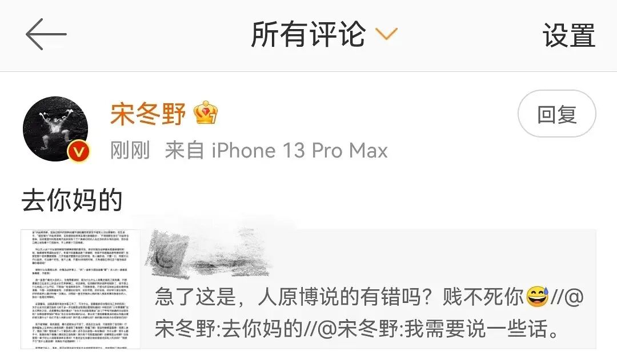Expand the 所有评论 dropdown chevron
The width and height of the screenshot is (617, 364).
pos(386,34)
